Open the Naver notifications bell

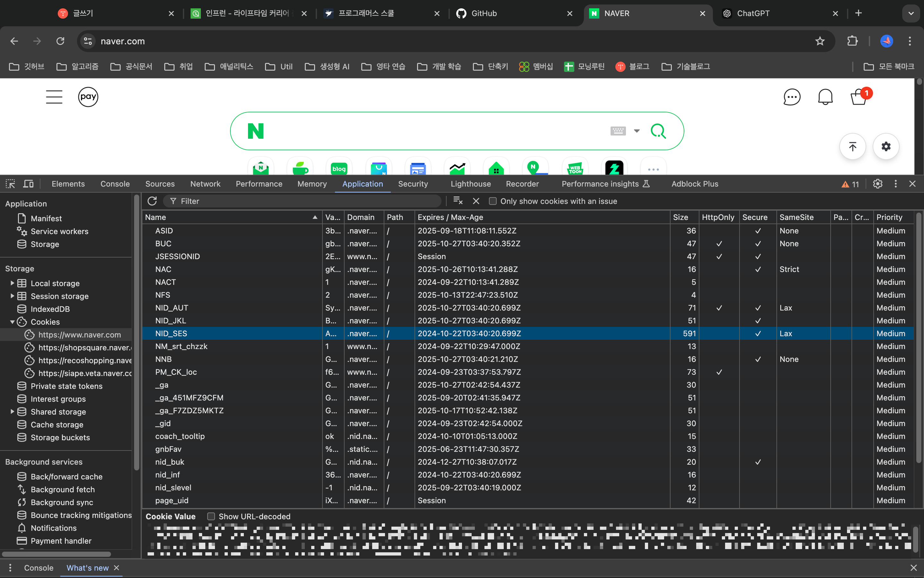click(825, 97)
